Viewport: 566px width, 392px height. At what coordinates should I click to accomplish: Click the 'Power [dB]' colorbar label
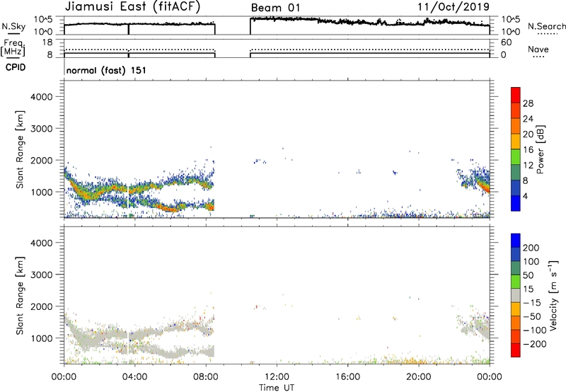tap(541, 149)
